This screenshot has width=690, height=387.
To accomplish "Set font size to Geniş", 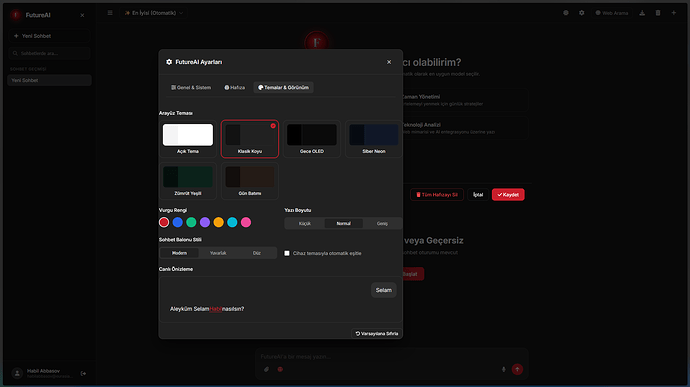I will tap(382, 224).
